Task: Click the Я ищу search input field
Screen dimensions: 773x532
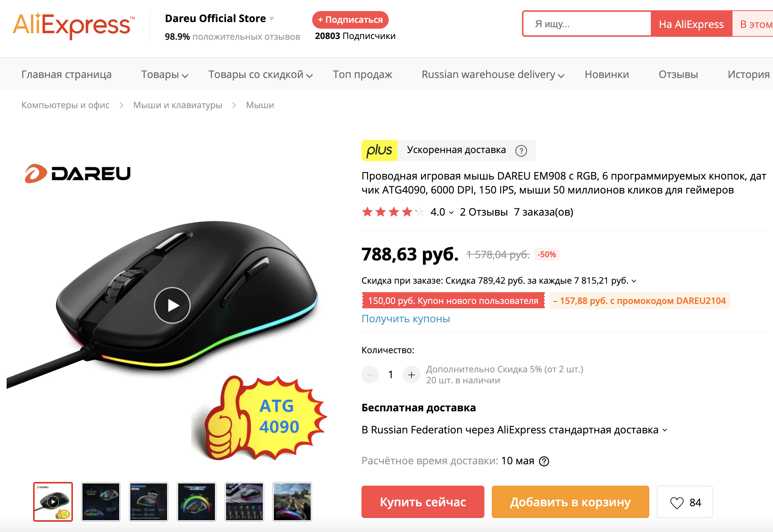Action: click(587, 24)
